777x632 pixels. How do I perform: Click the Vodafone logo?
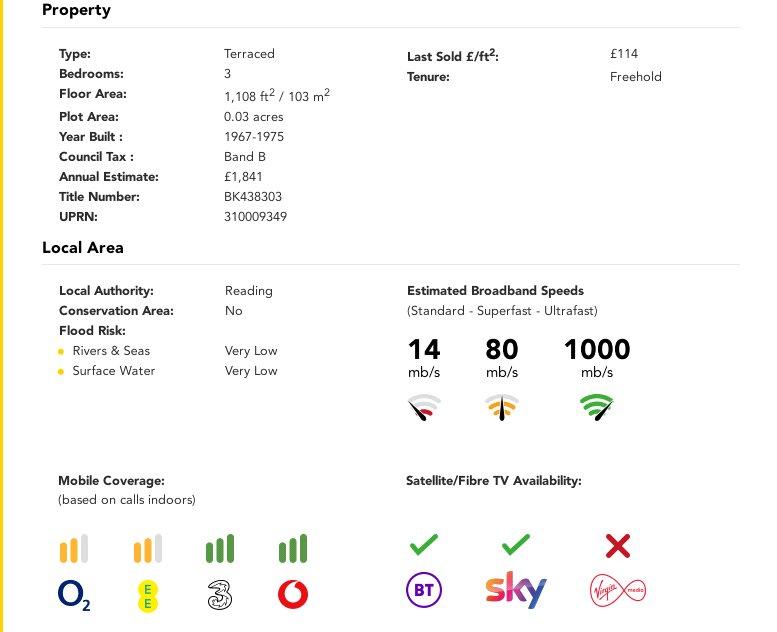(293, 594)
